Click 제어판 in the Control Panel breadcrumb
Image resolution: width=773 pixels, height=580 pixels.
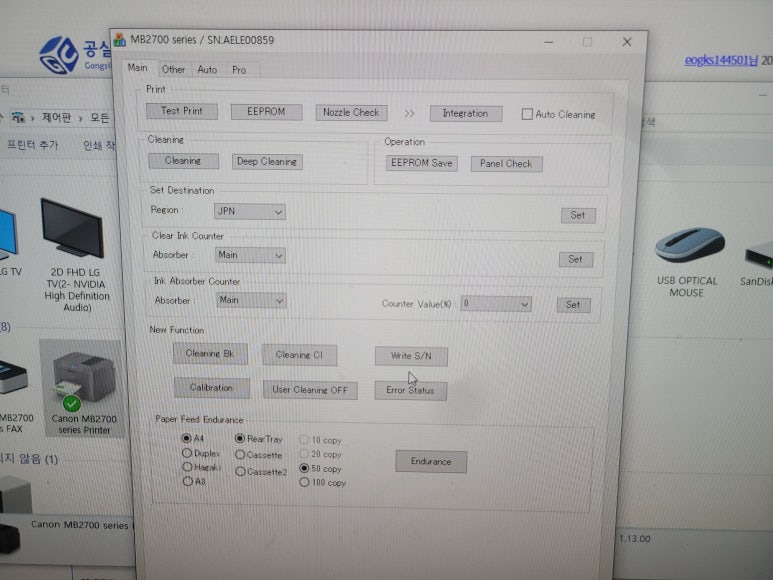pyautogui.click(x=56, y=118)
